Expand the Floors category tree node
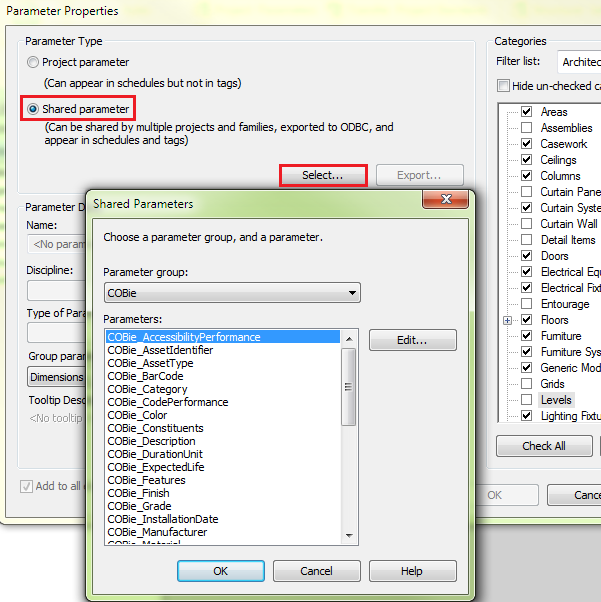This screenshot has width=601, height=602. 507,320
